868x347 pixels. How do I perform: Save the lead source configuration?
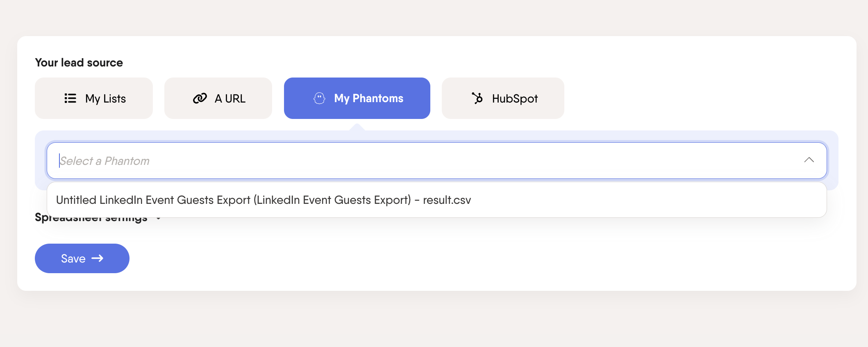tap(82, 258)
